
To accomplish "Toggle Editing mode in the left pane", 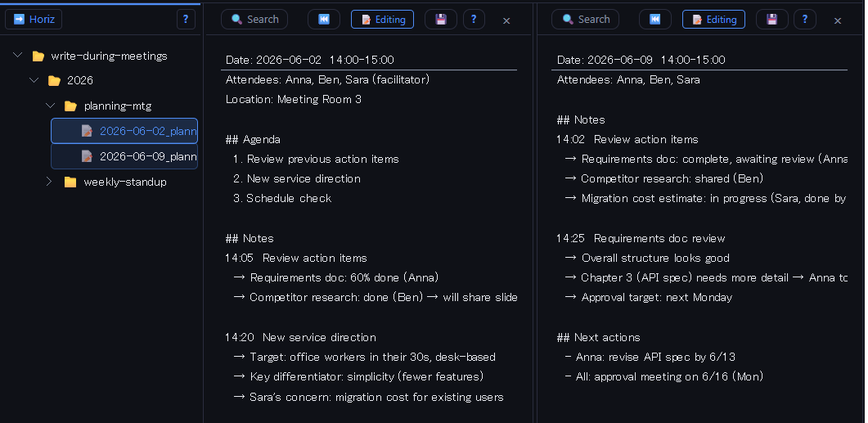I will pyautogui.click(x=383, y=20).
